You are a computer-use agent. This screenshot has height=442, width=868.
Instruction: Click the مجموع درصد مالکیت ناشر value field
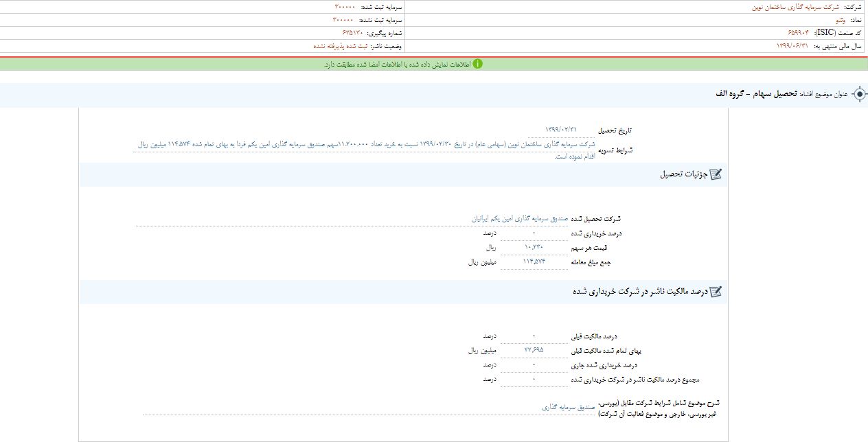[x=534, y=380]
